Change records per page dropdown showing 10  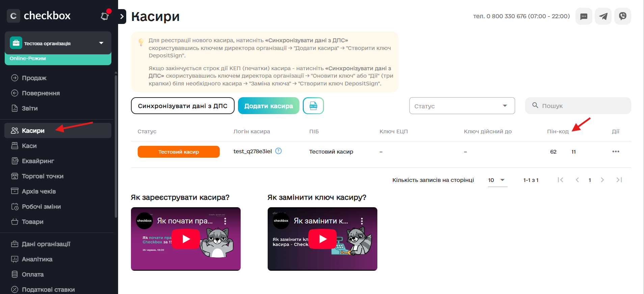(498, 180)
